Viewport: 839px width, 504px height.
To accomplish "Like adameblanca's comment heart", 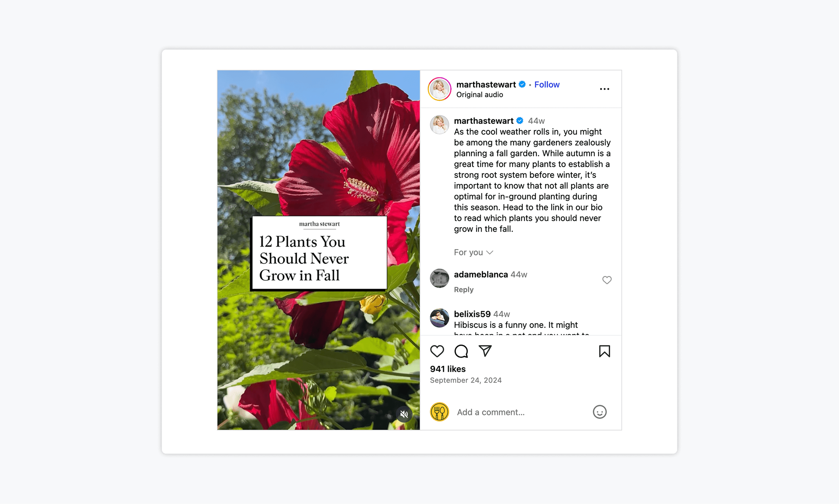I will [x=607, y=280].
